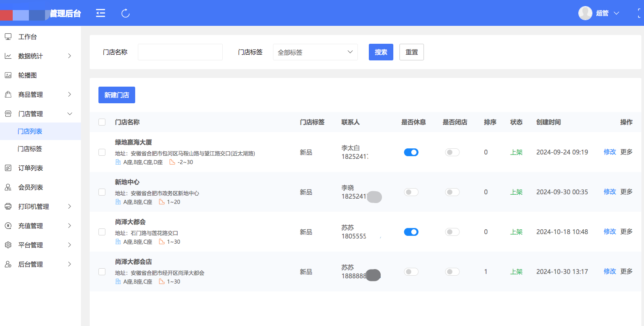Open the 门店标签 全部标签 dropdown
This screenshot has width=644, height=326.
(x=315, y=52)
